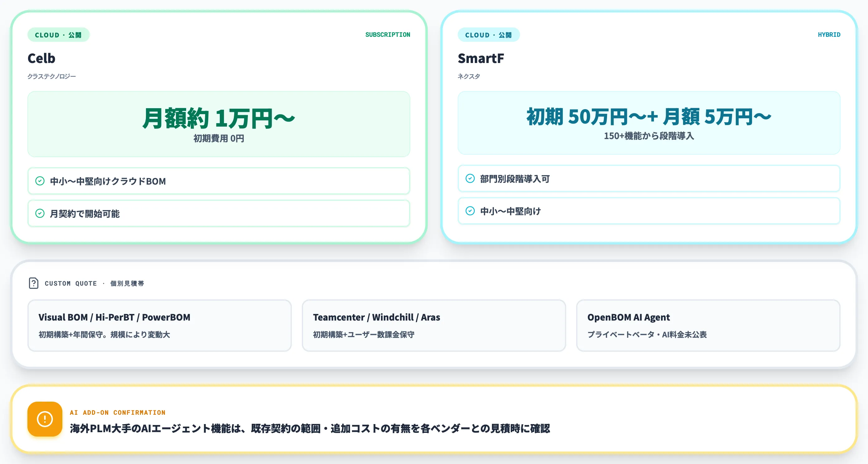Click the check icon beside 月契約で開始可能
Image resolution: width=868 pixels, height=464 pixels.
40,213
